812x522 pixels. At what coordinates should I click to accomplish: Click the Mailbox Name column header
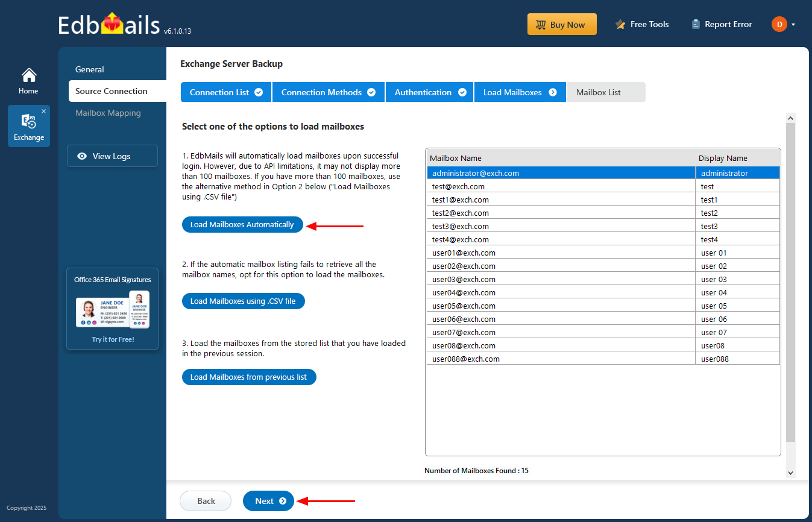561,158
